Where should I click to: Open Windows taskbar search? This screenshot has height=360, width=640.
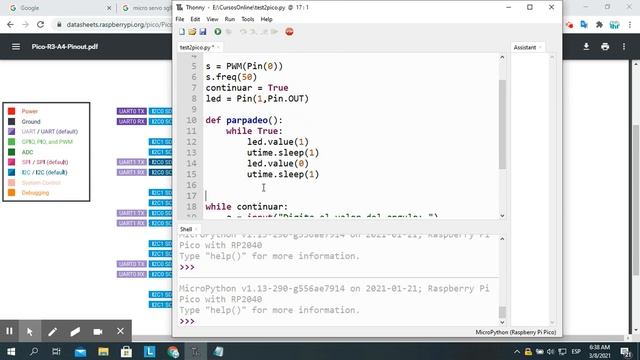pos(34,351)
